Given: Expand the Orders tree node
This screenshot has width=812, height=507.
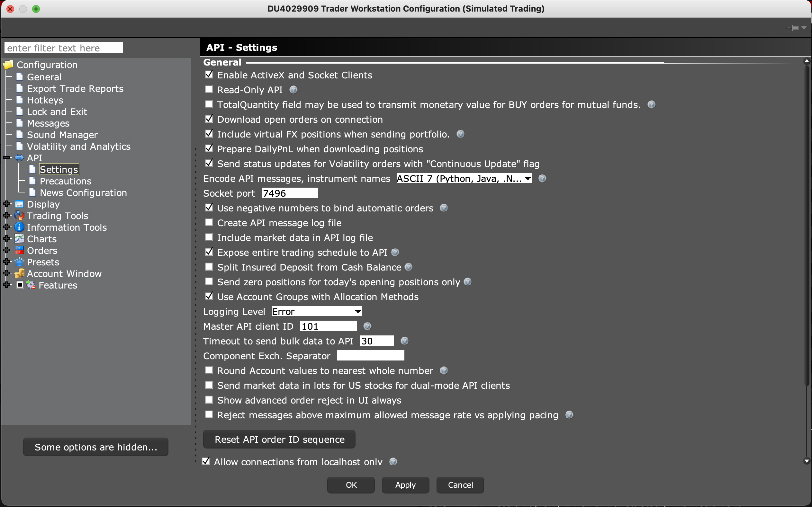Looking at the screenshot, I should click(x=6, y=251).
